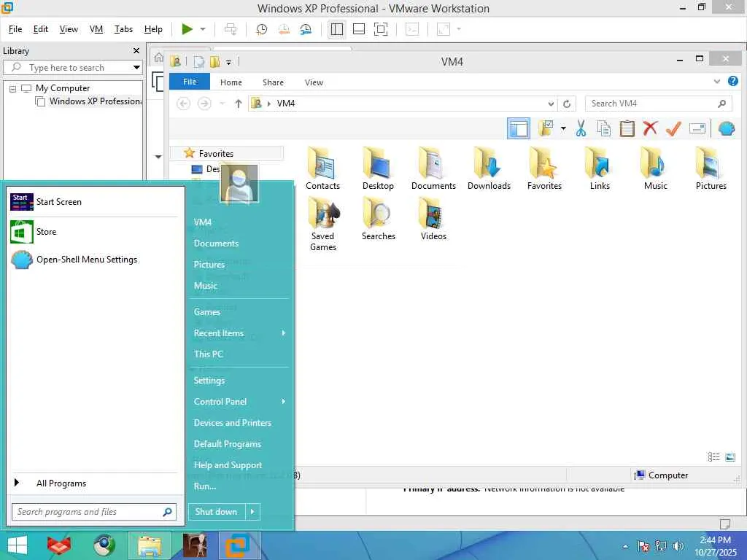Enter full screen mode icon in VMware

381,29
